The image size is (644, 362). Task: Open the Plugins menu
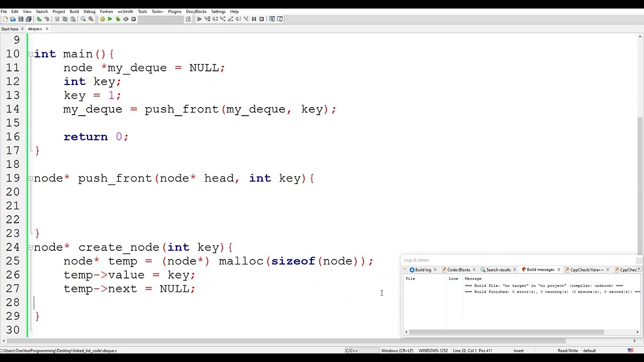(x=175, y=11)
